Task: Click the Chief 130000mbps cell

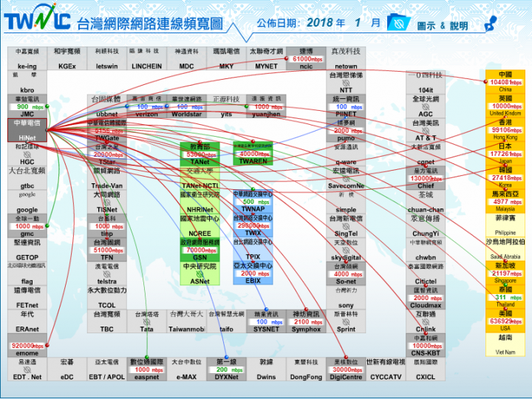Action: 426,178
